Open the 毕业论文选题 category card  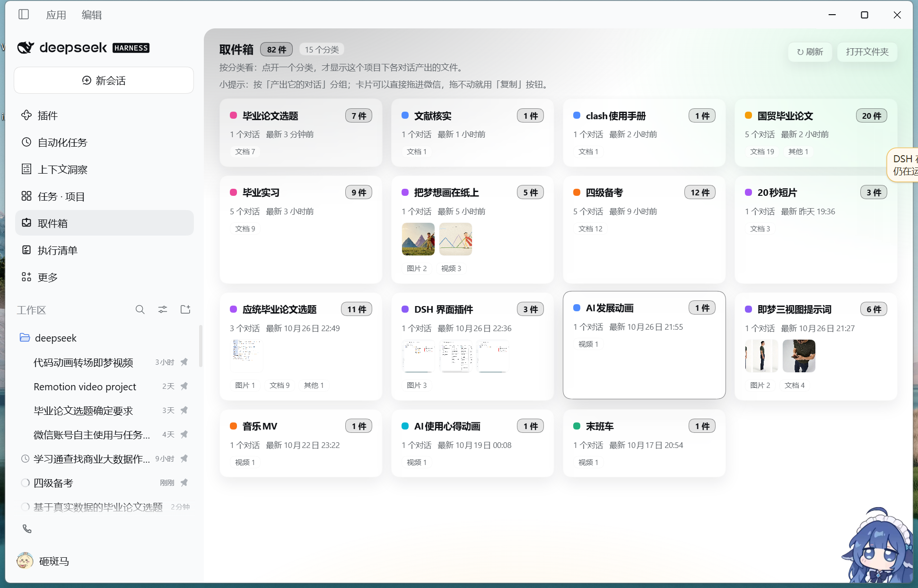(x=301, y=132)
